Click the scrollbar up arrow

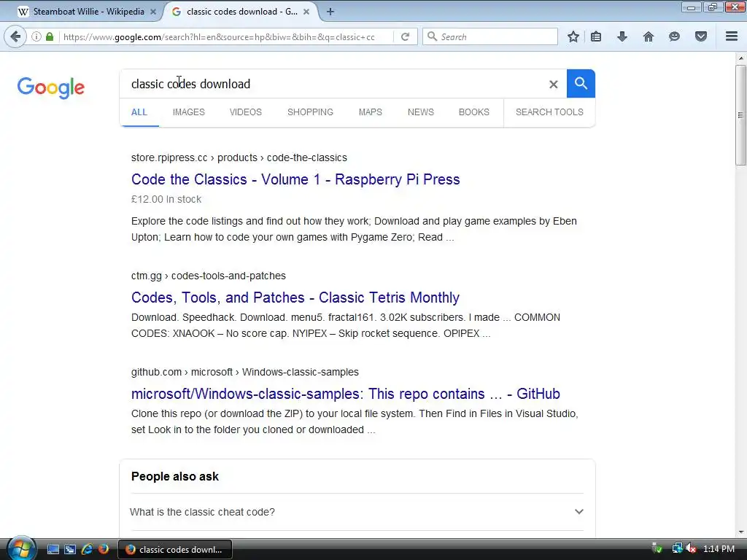(740, 58)
